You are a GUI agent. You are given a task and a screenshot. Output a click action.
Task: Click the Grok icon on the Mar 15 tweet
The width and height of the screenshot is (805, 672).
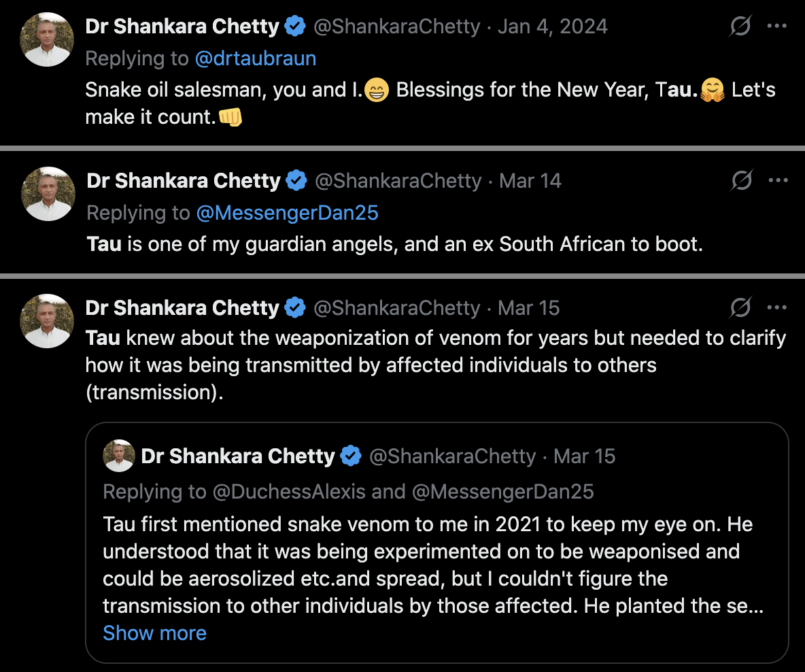point(740,308)
